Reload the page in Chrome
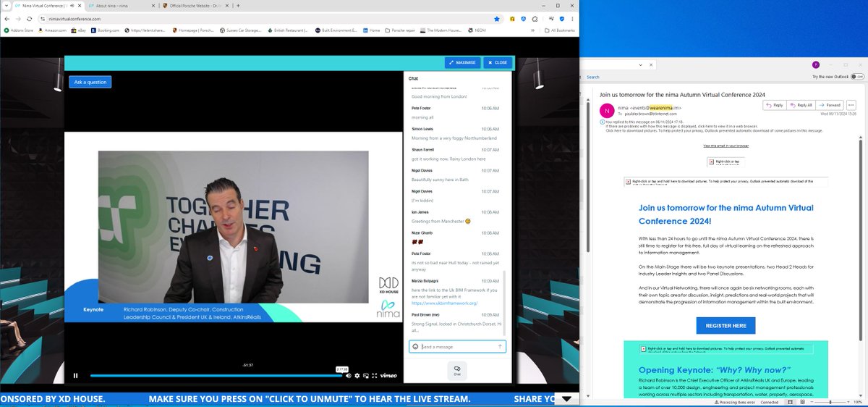The image size is (868, 407). tap(30, 19)
